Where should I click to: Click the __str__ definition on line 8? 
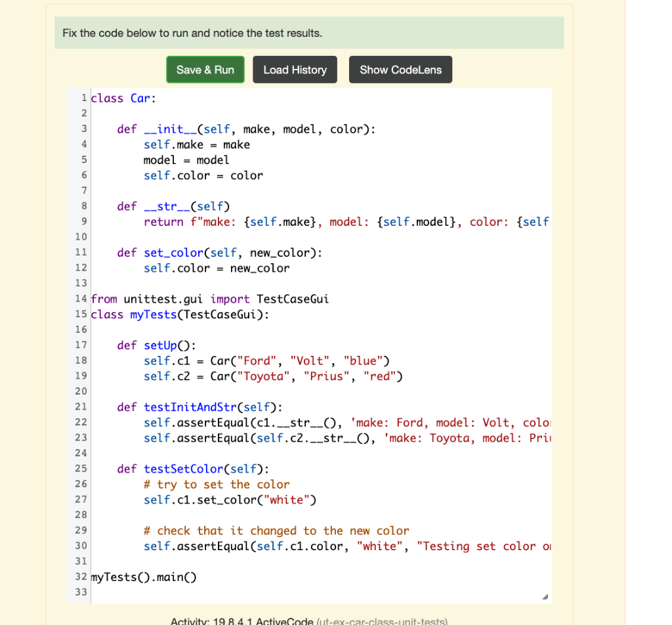click(166, 205)
